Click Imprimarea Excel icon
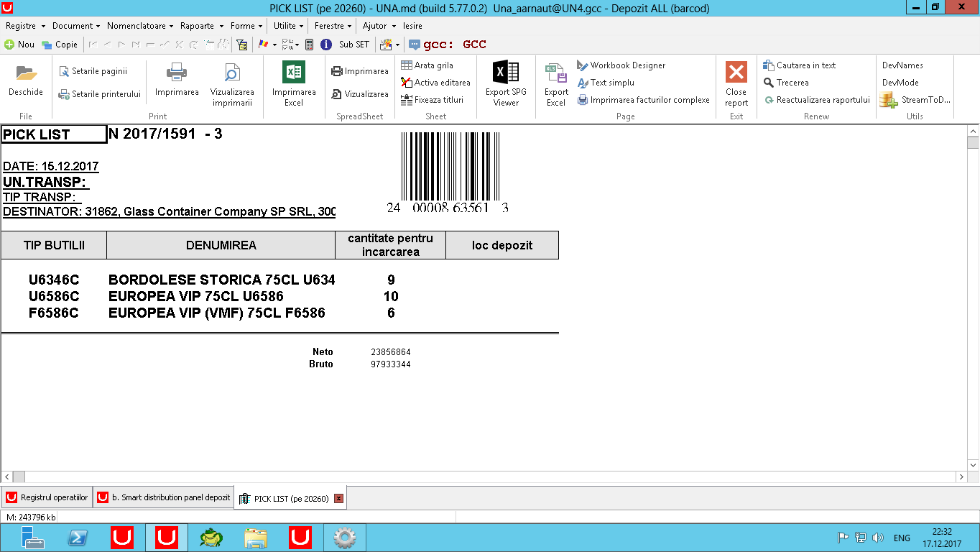980x552 pixels. pos(294,72)
